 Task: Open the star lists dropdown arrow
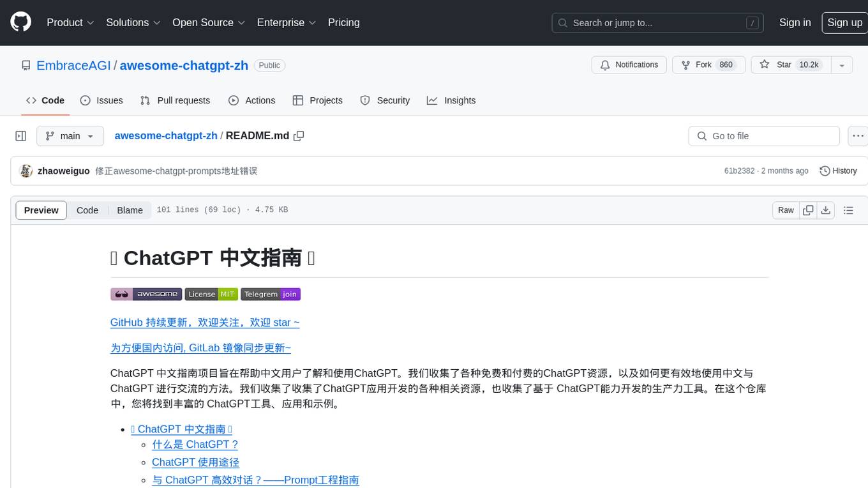click(842, 65)
